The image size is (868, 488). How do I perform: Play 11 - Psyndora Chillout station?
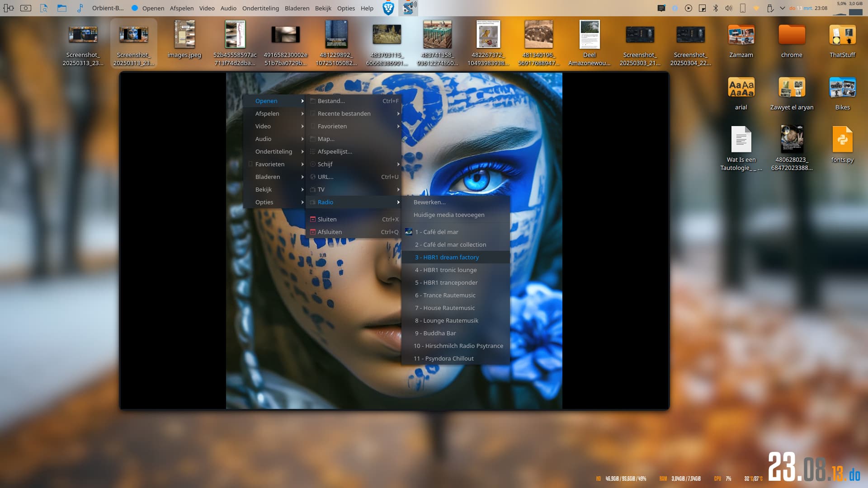tap(456, 358)
